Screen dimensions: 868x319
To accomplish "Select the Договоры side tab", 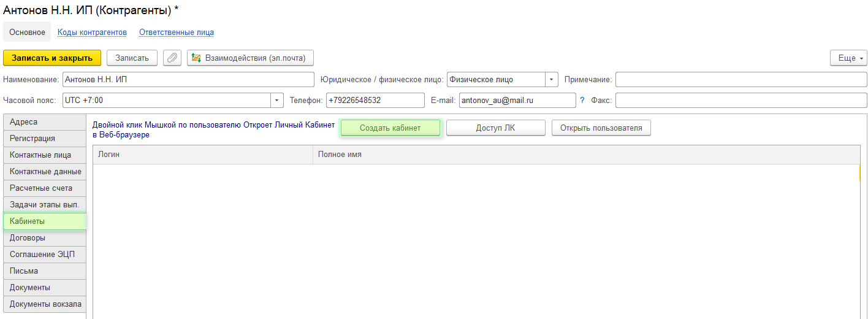I will point(44,238).
